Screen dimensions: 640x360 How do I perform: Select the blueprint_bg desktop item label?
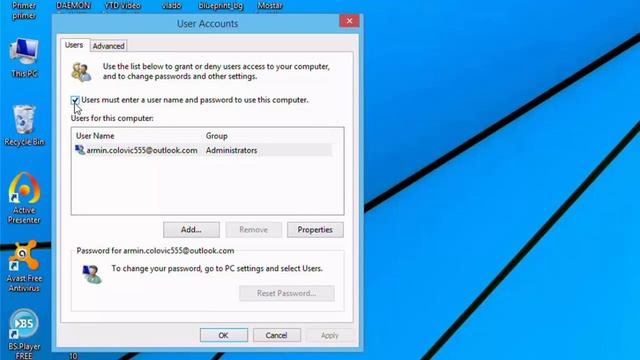(220, 6)
